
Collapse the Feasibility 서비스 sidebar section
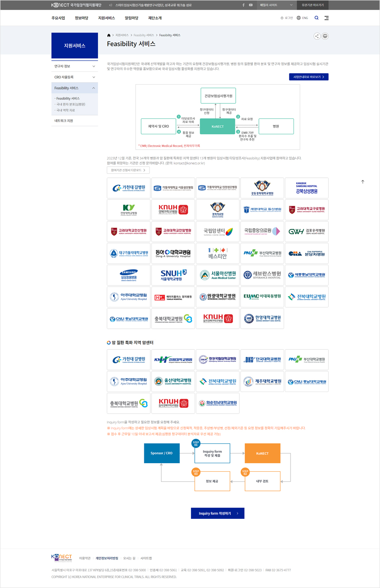tap(75, 88)
